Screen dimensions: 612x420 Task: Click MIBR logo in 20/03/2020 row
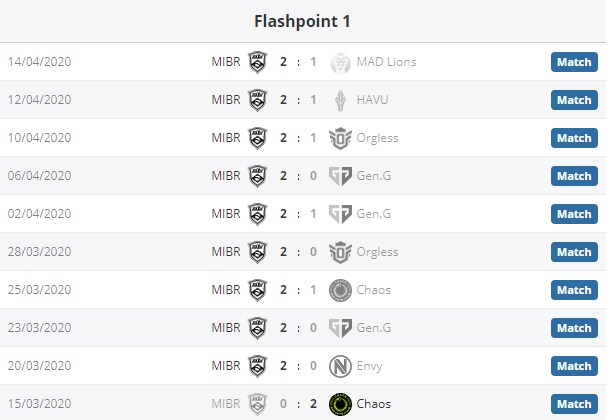[258, 366]
